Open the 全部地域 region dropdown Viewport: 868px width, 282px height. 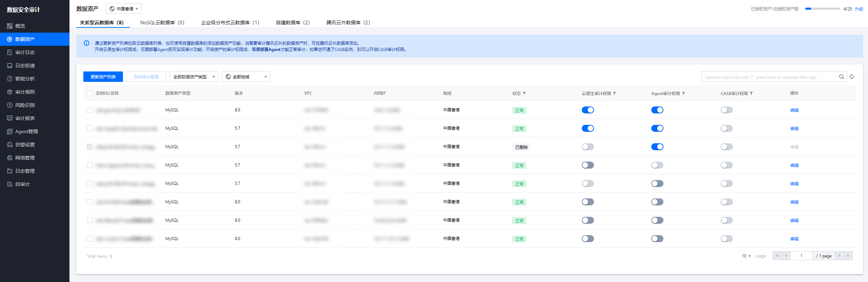pyautogui.click(x=246, y=77)
